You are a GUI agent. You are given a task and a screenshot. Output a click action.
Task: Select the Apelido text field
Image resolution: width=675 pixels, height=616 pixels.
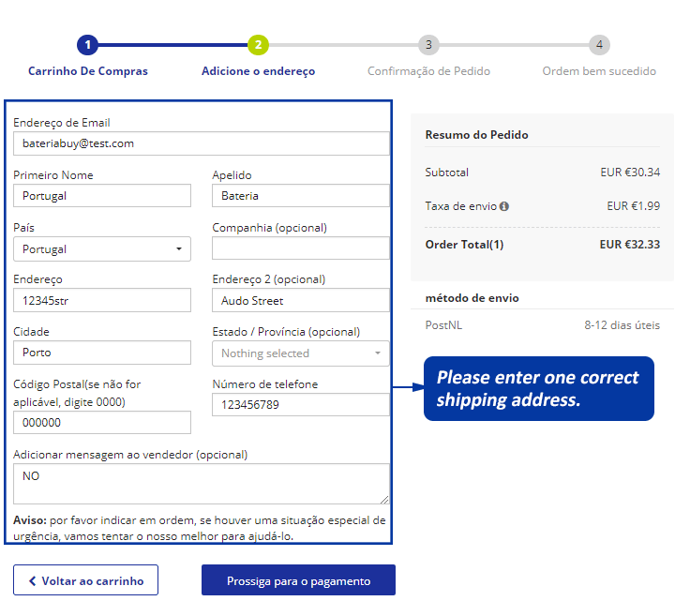301,196
